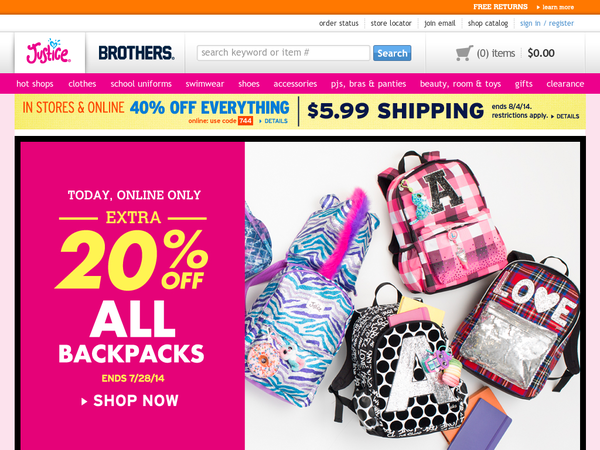Open Details for 40% off promotion
This screenshot has height=450, width=600.
click(x=273, y=121)
